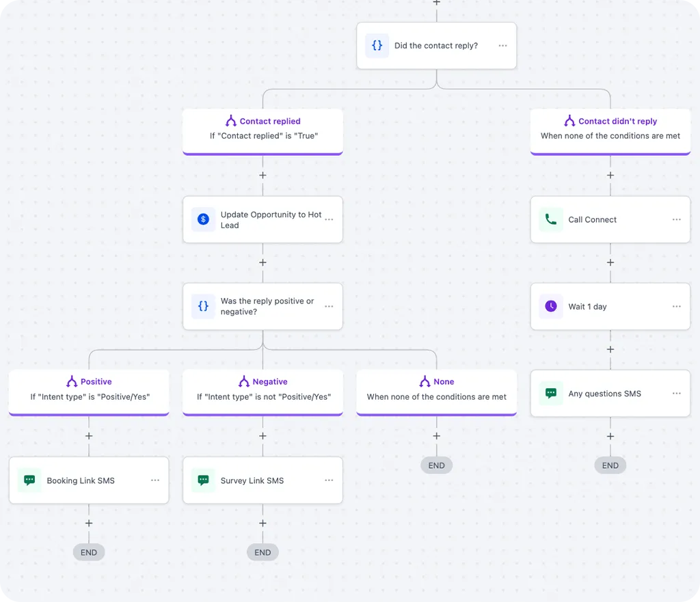Click the message icon on Any questions SMS

click(550, 394)
